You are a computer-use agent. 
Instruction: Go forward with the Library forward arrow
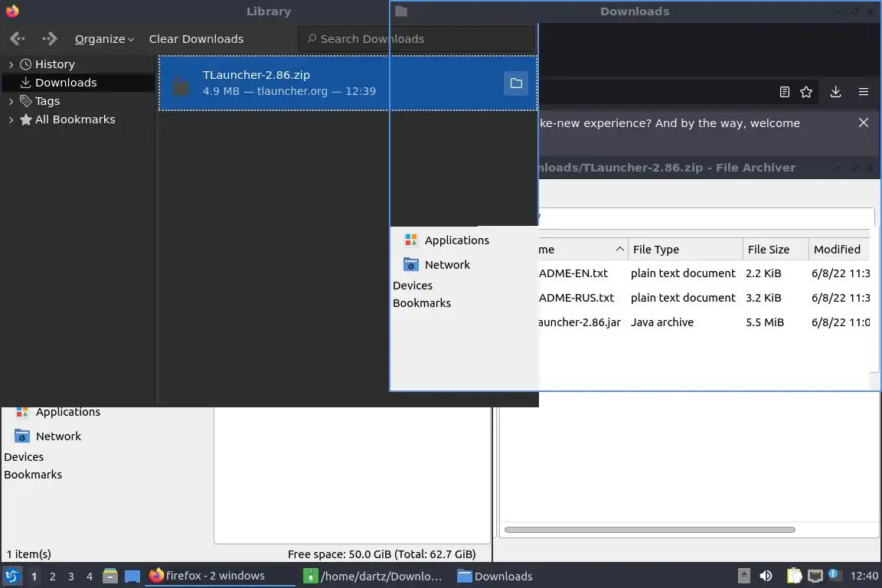50,38
